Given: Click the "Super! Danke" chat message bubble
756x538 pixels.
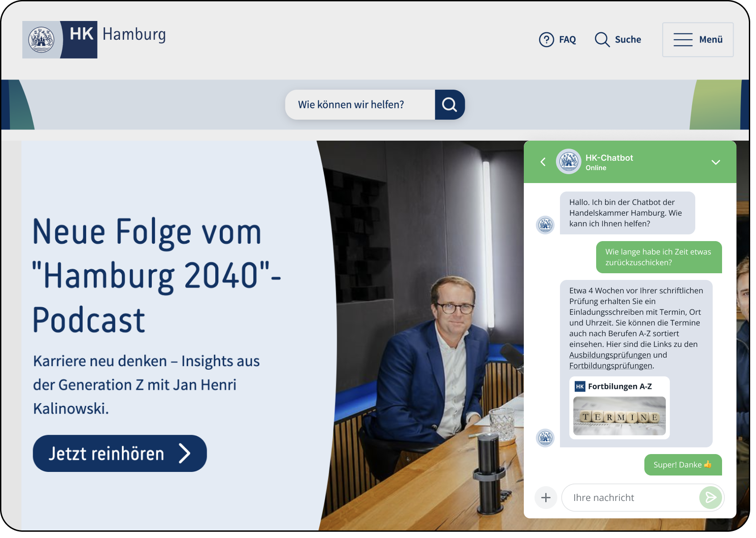Looking at the screenshot, I should tap(682, 465).
